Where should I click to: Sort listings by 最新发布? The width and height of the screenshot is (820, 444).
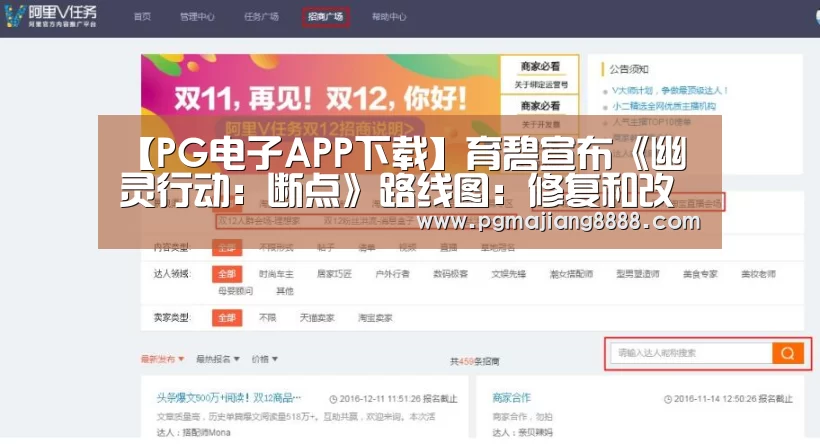coord(163,359)
